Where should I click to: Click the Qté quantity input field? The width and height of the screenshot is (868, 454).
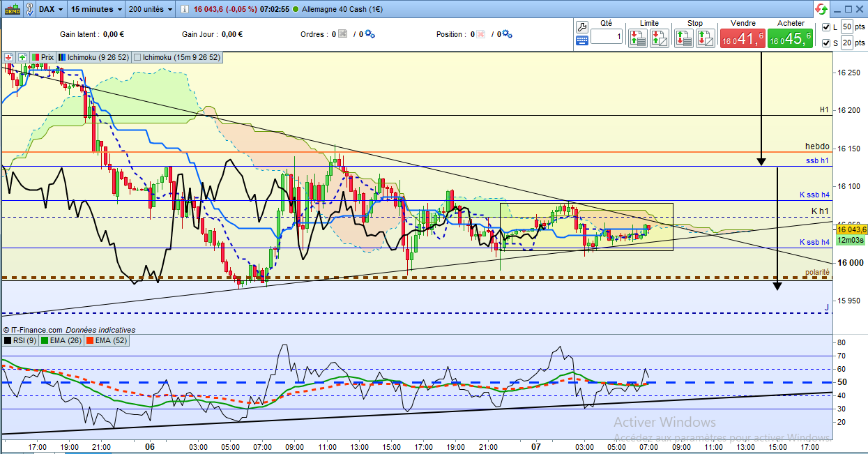[x=607, y=36]
